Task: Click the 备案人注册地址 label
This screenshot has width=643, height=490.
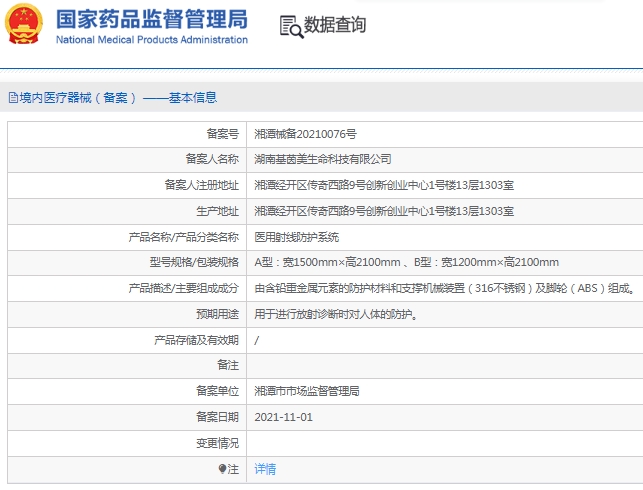Action: point(201,185)
